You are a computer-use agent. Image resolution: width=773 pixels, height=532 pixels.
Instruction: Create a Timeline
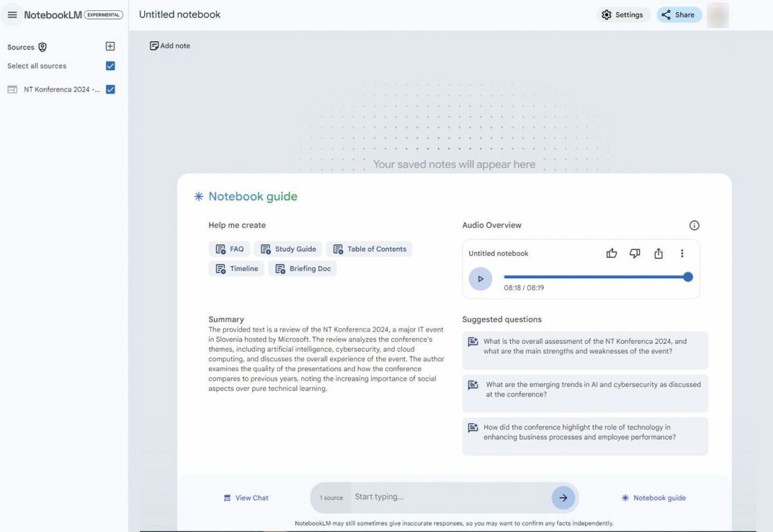236,269
